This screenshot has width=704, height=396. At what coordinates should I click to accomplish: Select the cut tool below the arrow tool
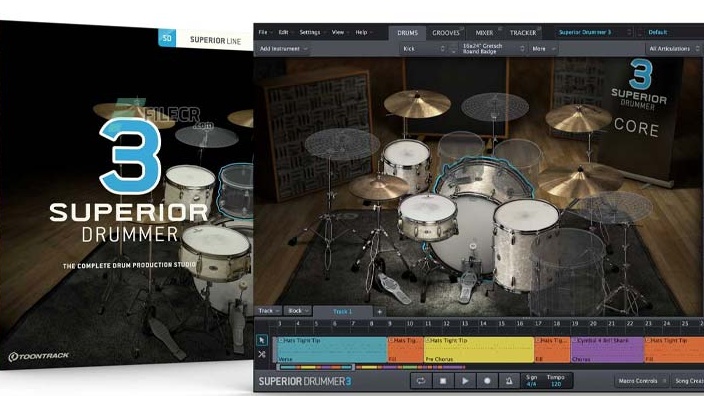(262, 354)
